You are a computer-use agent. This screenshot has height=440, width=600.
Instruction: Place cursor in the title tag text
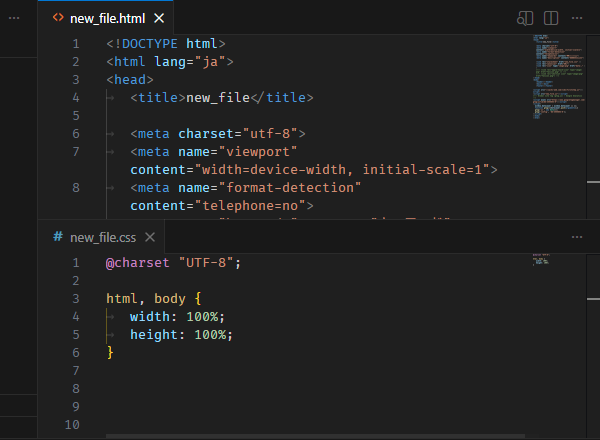click(216, 97)
